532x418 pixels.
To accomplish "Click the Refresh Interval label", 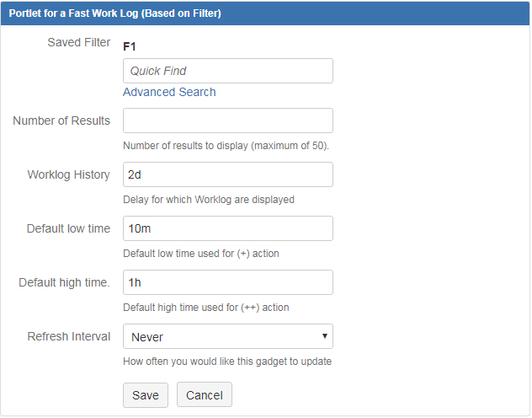I will [x=68, y=336].
